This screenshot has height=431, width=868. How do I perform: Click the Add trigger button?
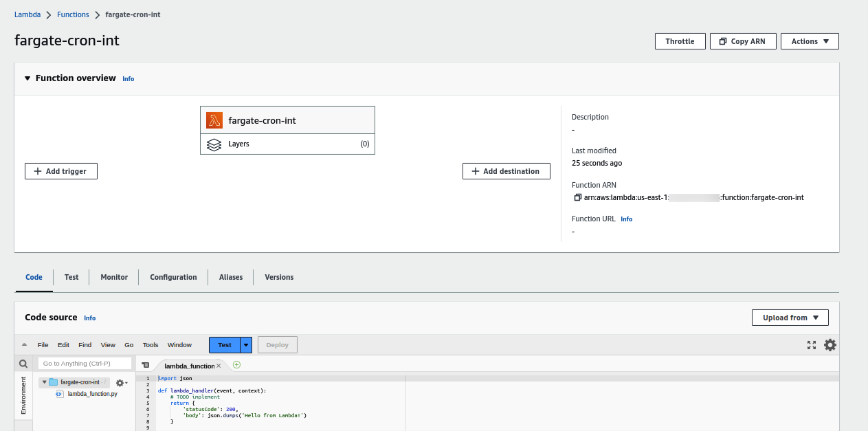[61, 171]
